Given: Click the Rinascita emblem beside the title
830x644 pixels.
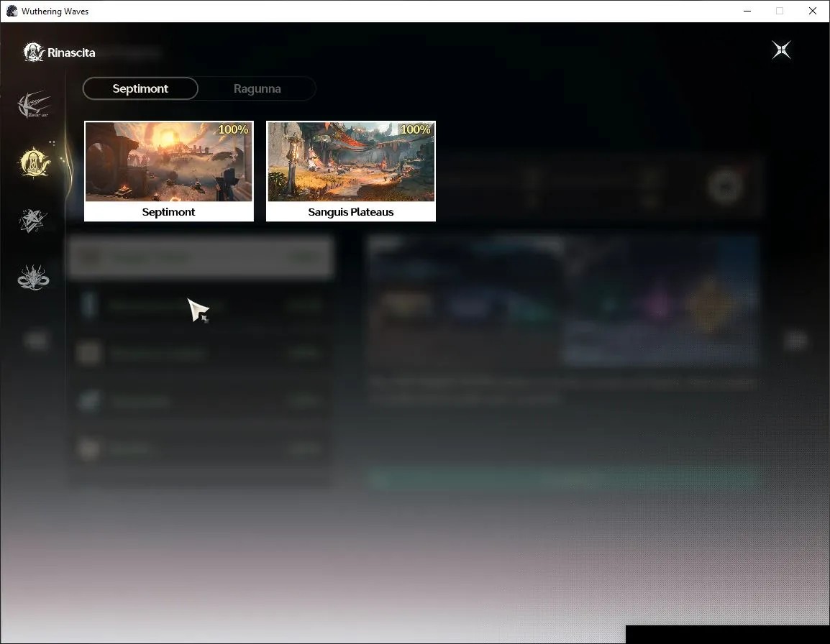Looking at the screenshot, I should (33, 52).
